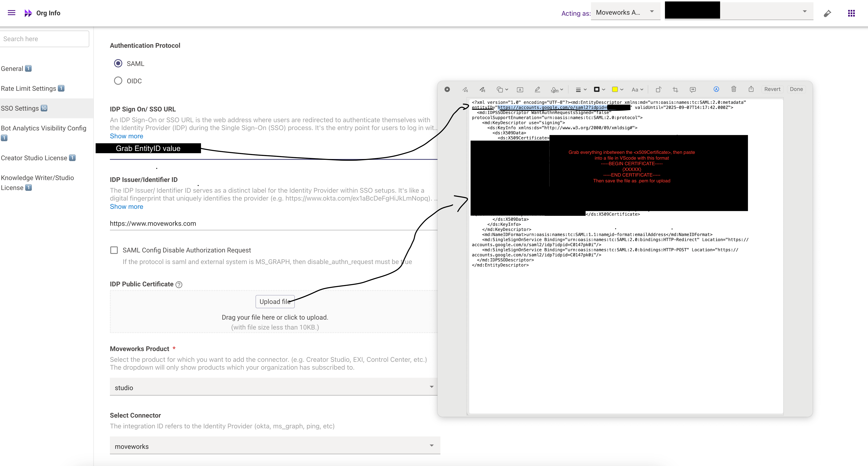This screenshot has height=466, width=868.
Task: Check SAML Config Disable Authorization Request
Action: point(114,250)
